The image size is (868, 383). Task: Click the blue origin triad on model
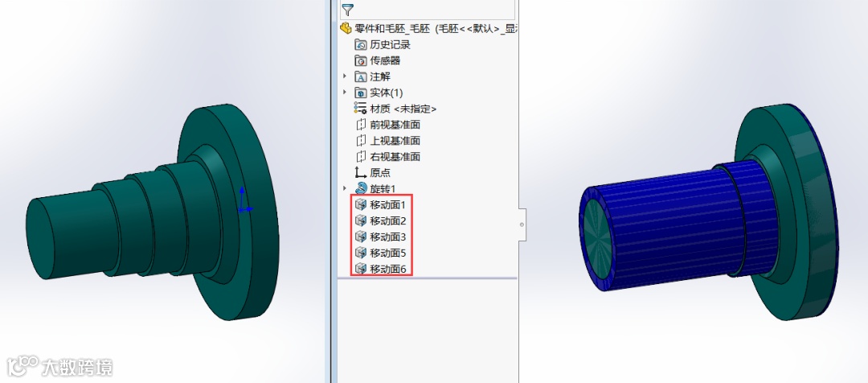[244, 200]
